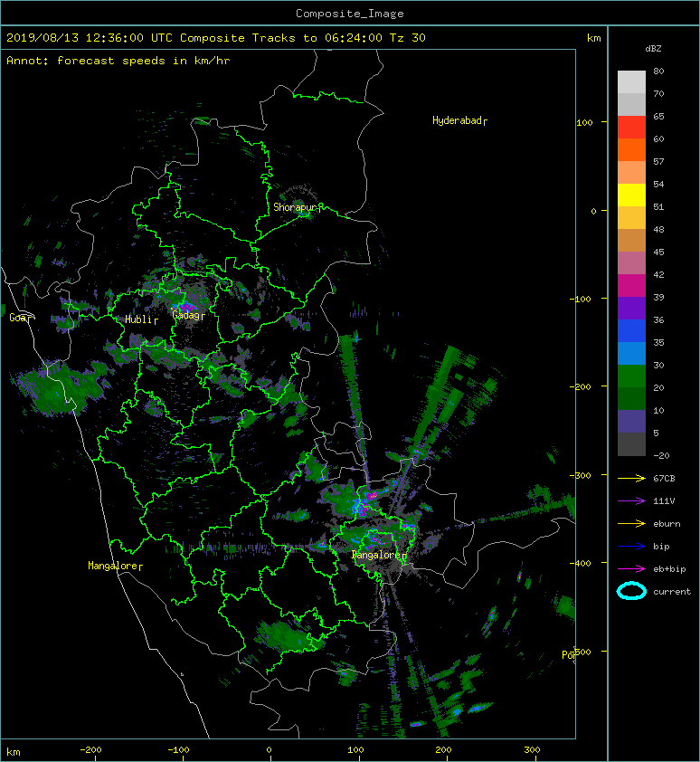Click the 300 horizontal axis tick label

point(532,750)
